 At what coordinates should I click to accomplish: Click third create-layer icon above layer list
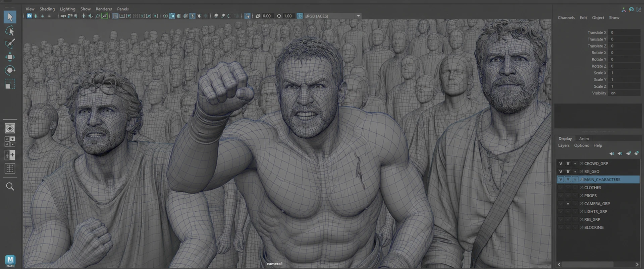tap(629, 153)
